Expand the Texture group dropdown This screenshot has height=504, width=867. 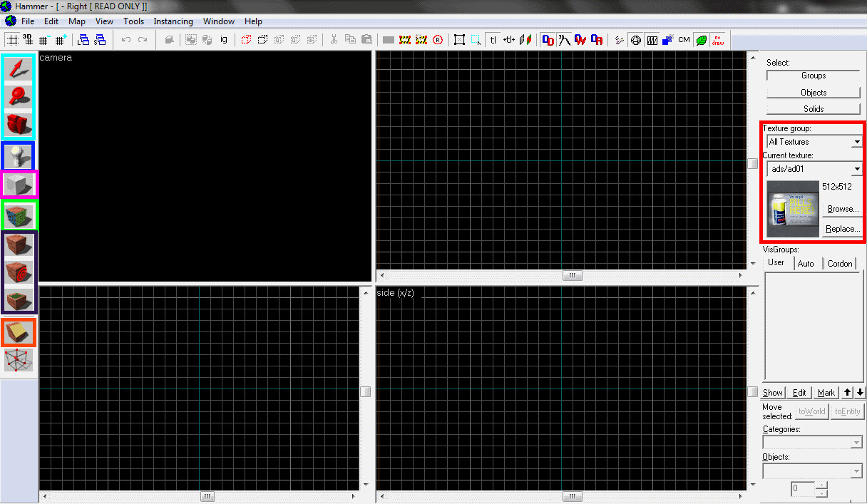point(857,142)
